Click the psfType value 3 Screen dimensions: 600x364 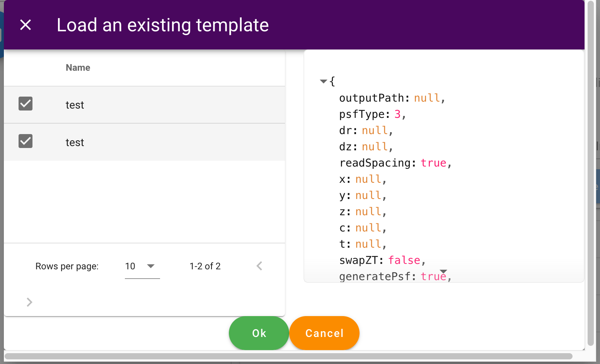397,114
